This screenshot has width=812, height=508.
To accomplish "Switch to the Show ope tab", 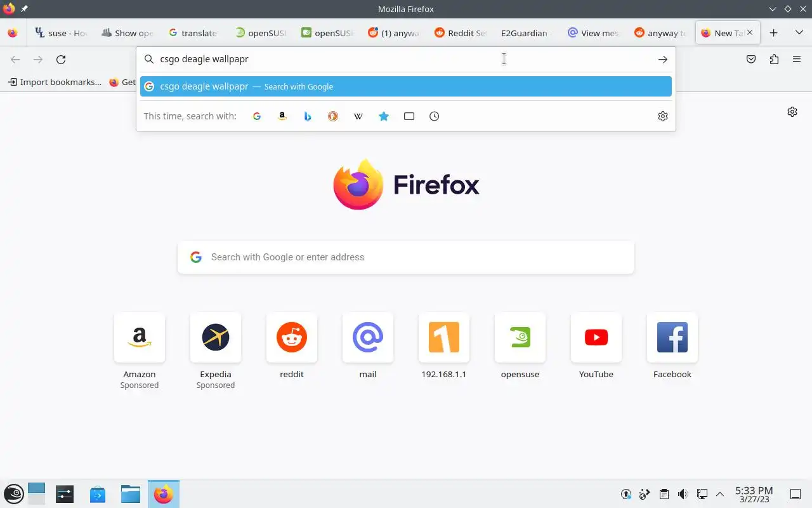I will pos(127,33).
